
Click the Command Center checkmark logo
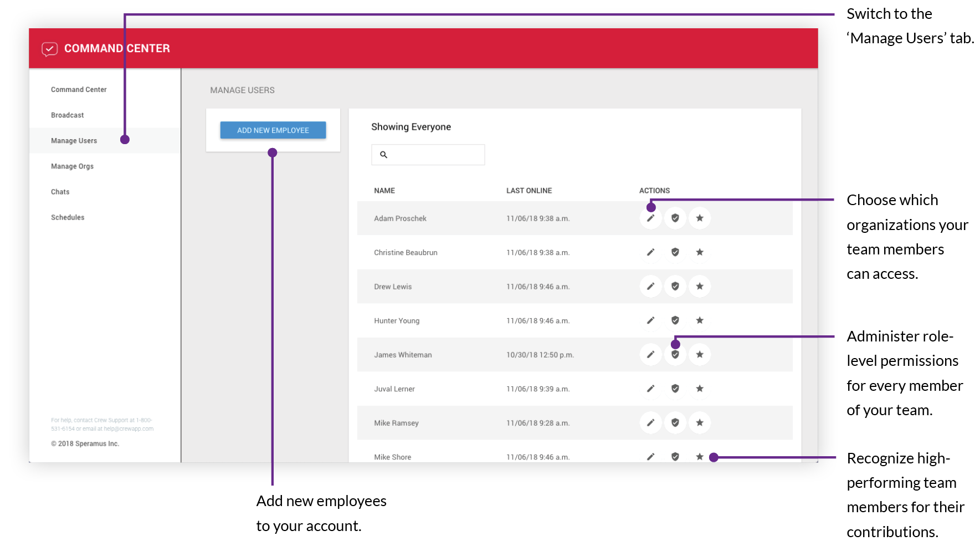pos(50,49)
